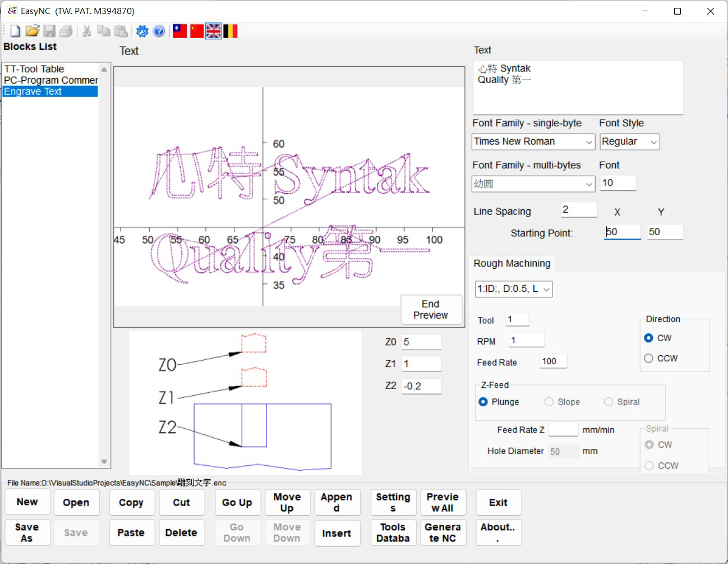Choose Plunge Z-Feed mode
The width and height of the screenshot is (728, 564).
pos(499,402)
